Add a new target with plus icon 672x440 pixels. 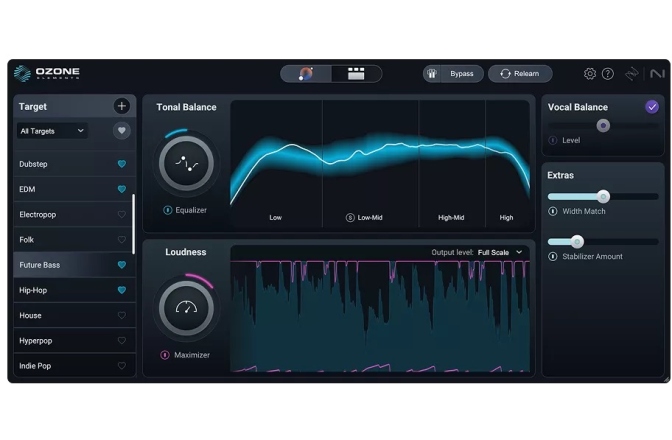click(122, 106)
